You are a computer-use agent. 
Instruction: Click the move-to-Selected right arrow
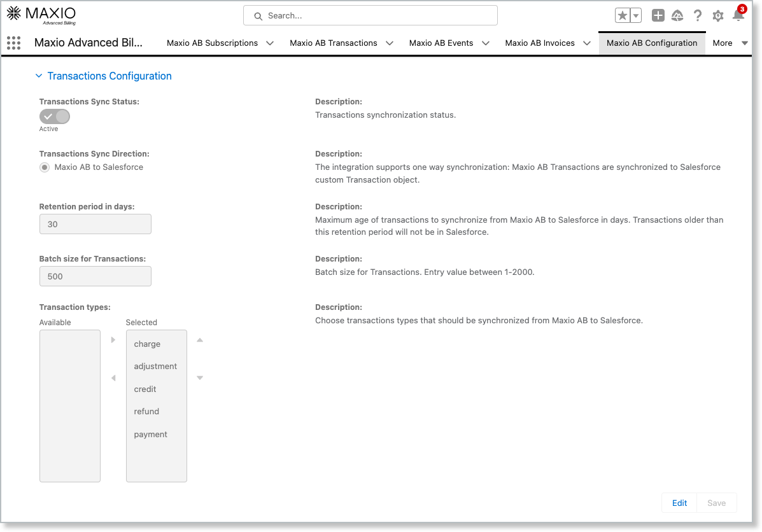pyautogui.click(x=113, y=340)
